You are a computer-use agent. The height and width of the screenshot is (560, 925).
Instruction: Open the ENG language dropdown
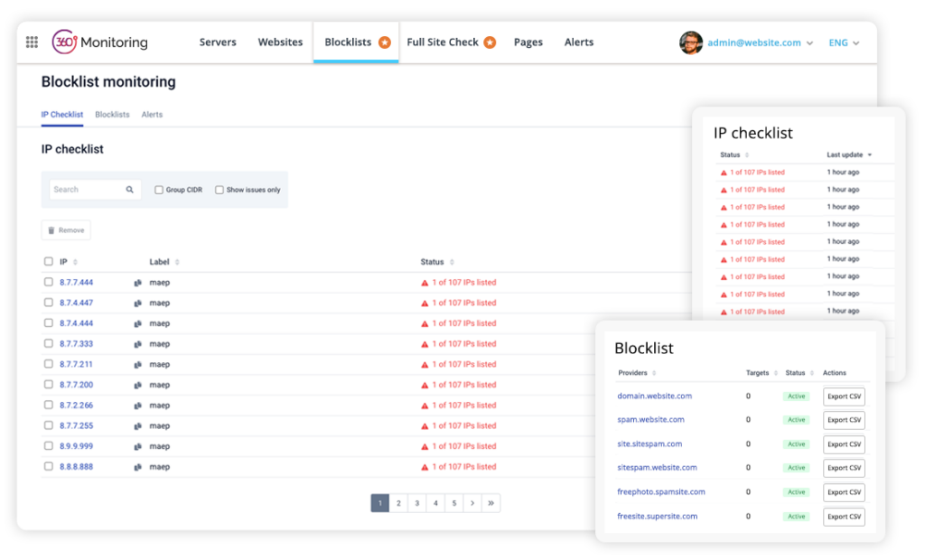[844, 42]
